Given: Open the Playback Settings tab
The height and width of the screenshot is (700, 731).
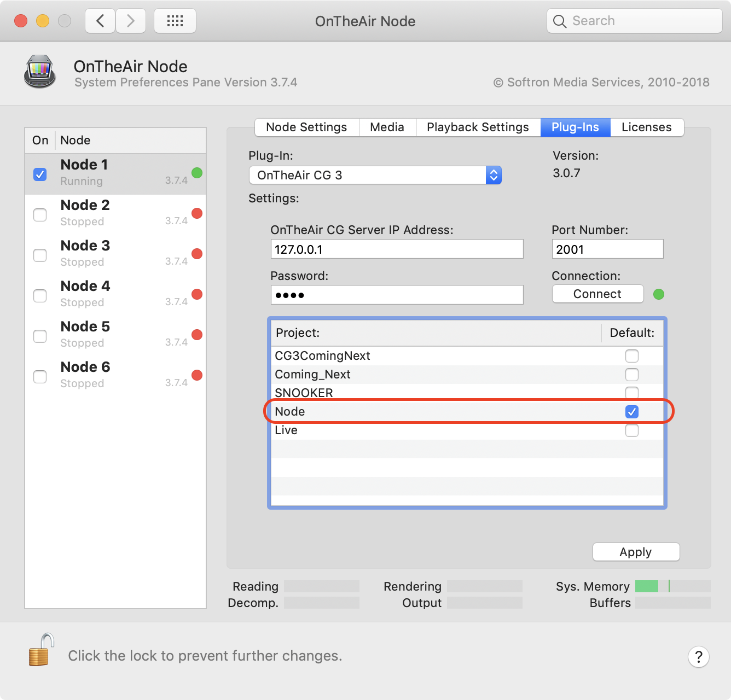Looking at the screenshot, I should [478, 127].
